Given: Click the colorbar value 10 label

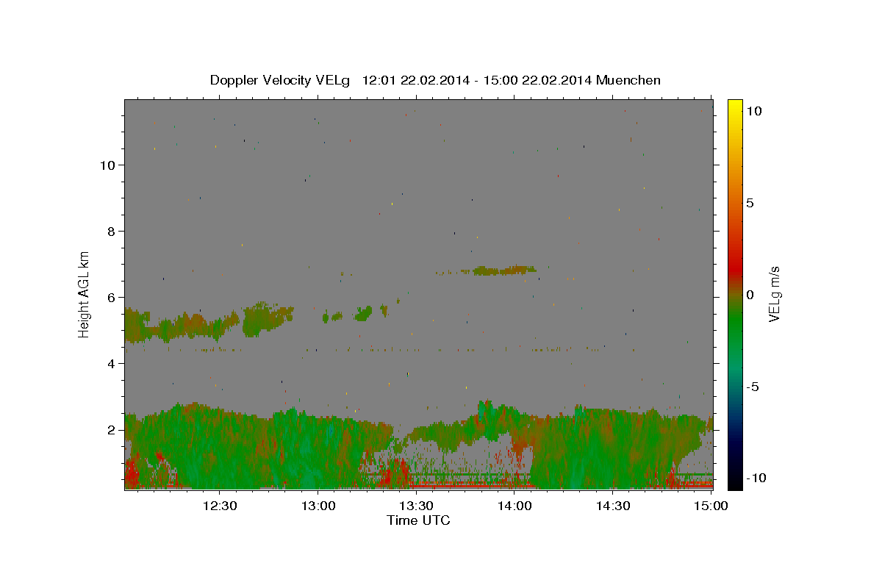Looking at the screenshot, I should point(753,111).
